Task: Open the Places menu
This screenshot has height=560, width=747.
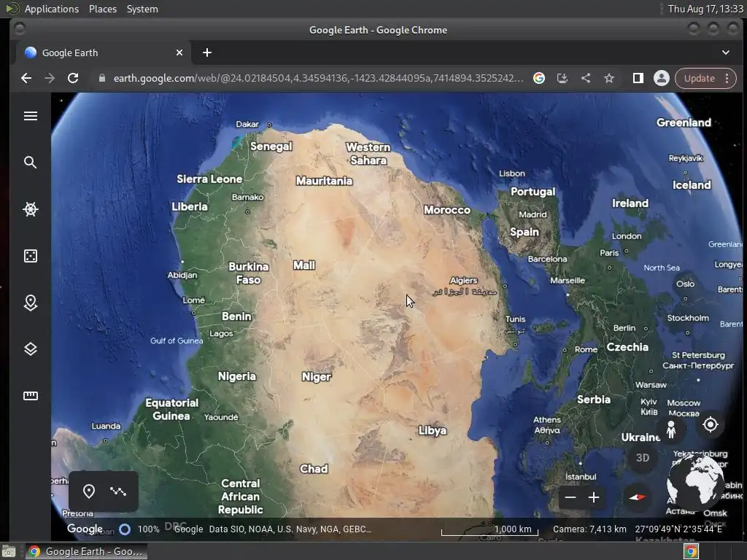Action: 103,9
